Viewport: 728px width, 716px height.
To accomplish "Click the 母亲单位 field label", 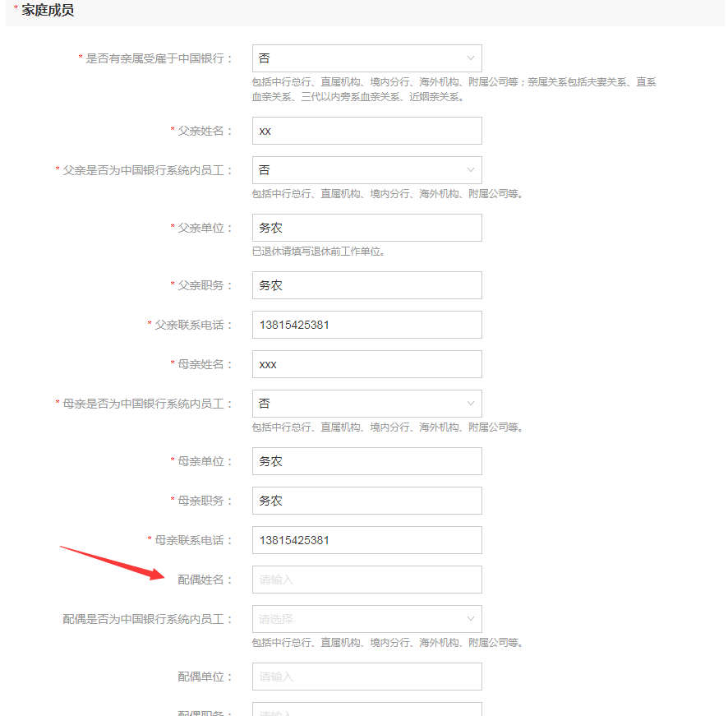I will coord(201,461).
